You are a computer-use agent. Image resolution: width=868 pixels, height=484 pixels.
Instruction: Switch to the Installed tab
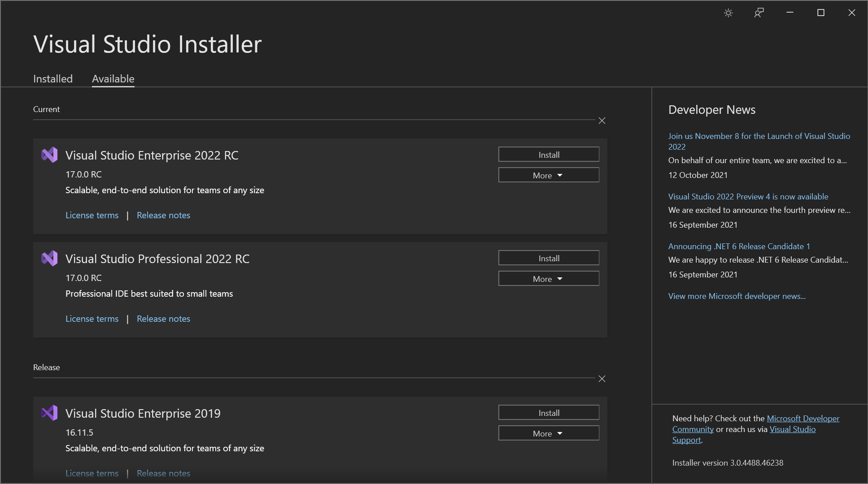tap(53, 79)
